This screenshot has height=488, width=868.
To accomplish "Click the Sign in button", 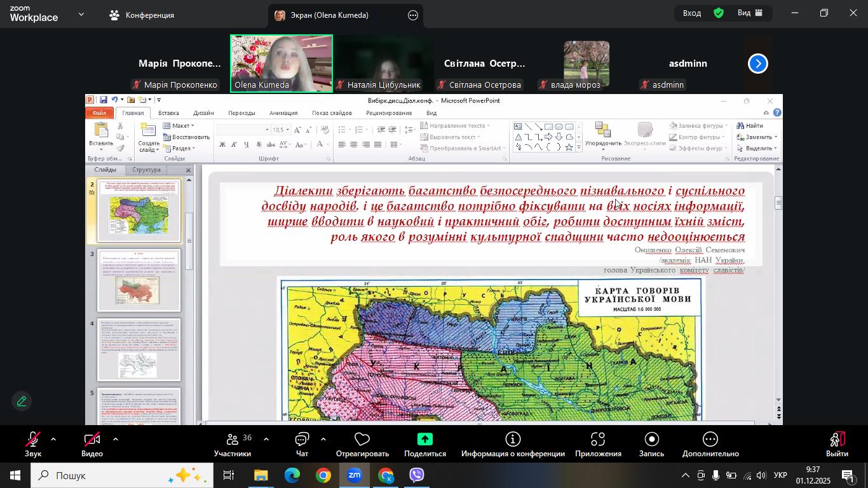I will (692, 13).
